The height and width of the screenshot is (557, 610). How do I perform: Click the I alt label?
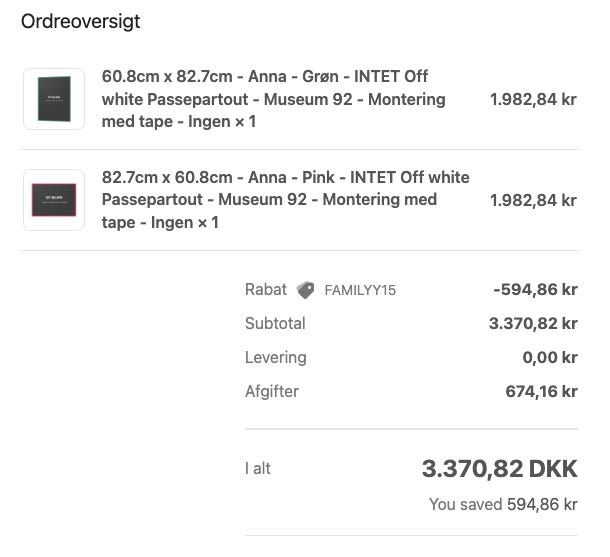pos(258,468)
